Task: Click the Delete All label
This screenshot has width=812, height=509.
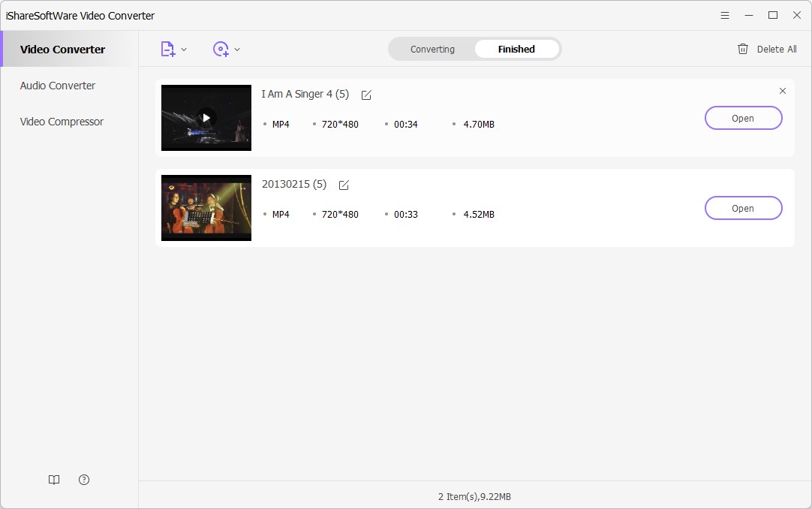Action: 777,50
